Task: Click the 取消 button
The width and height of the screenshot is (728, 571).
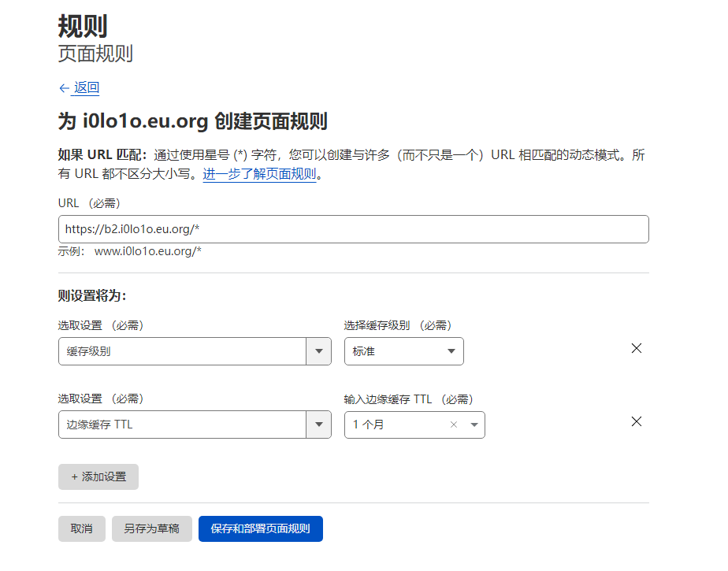Action: [x=81, y=528]
